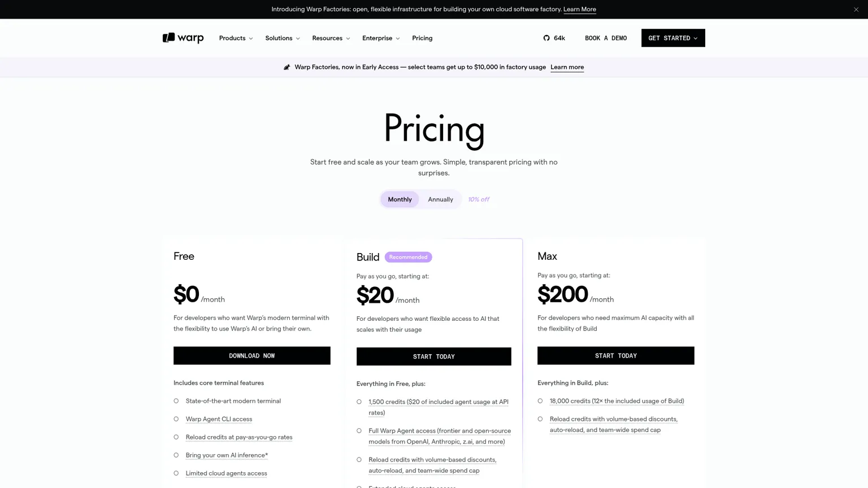
Task: Click the 10% off label
Action: click(479, 199)
